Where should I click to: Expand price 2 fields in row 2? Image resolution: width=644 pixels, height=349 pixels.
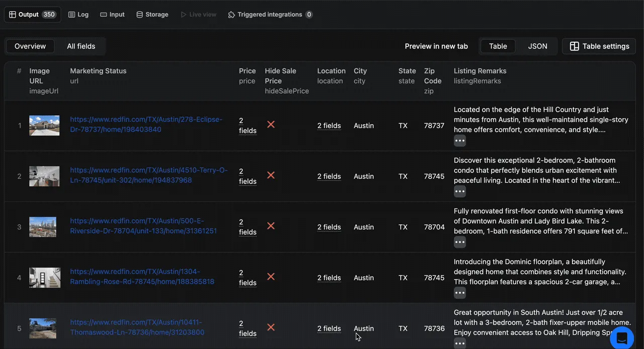tap(247, 176)
